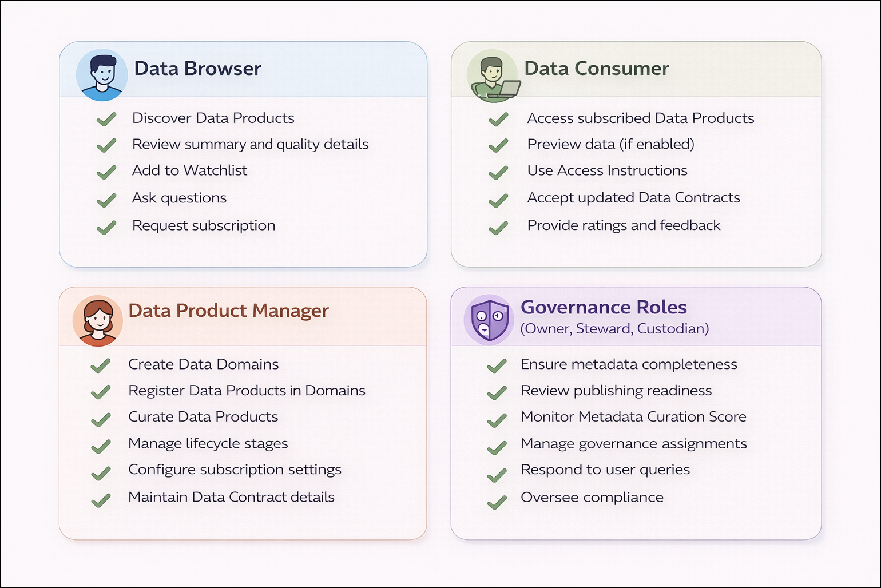Click the Governance Roles title

[x=604, y=307]
